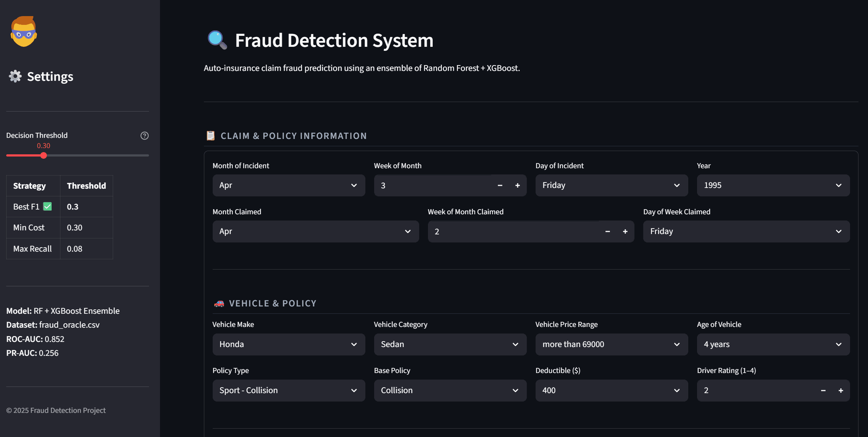Click the Week of Month number field
The image size is (868, 437).
(432, 185)
